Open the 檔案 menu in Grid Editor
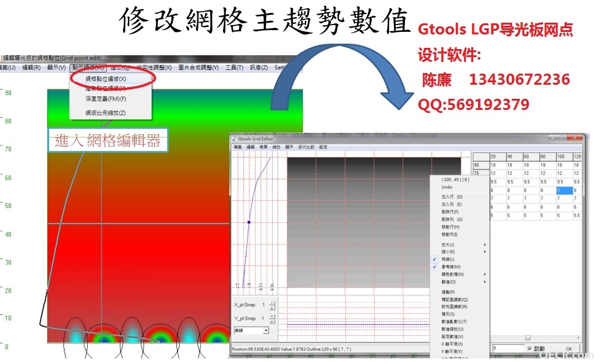The image size is (601, 364). [x=238, y=147]
